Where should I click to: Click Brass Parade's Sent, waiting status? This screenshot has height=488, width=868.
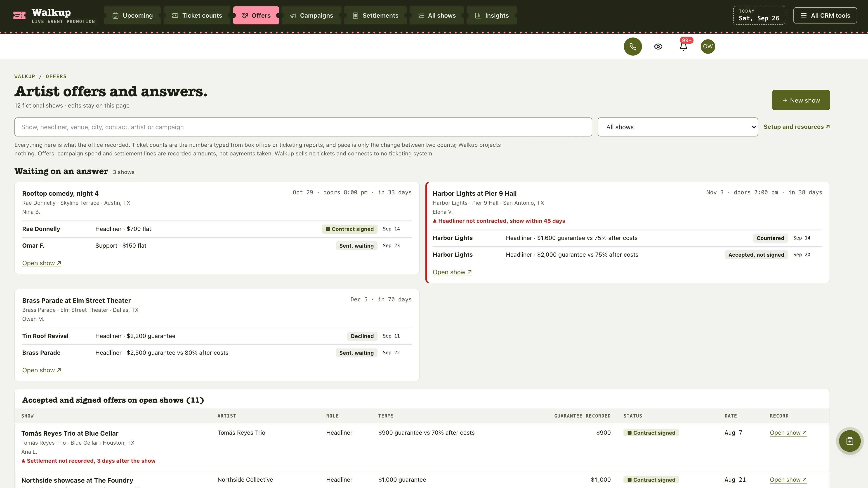[356, 353]
